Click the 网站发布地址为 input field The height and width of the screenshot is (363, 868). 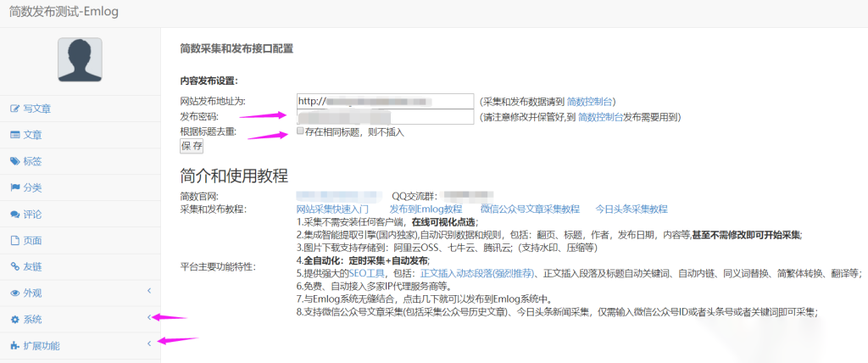386,102
